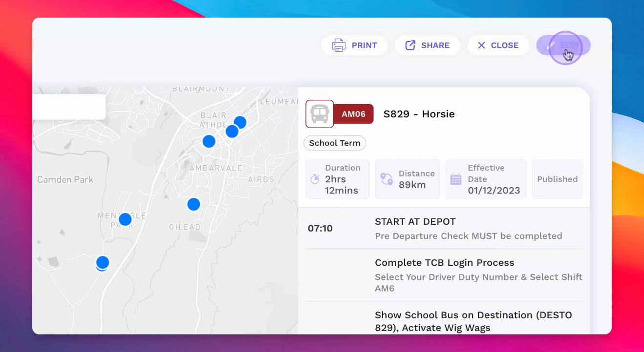This screenshot has height=352, width=644.
Task: Click the share arrow icon
Action: tap(410, 45)
